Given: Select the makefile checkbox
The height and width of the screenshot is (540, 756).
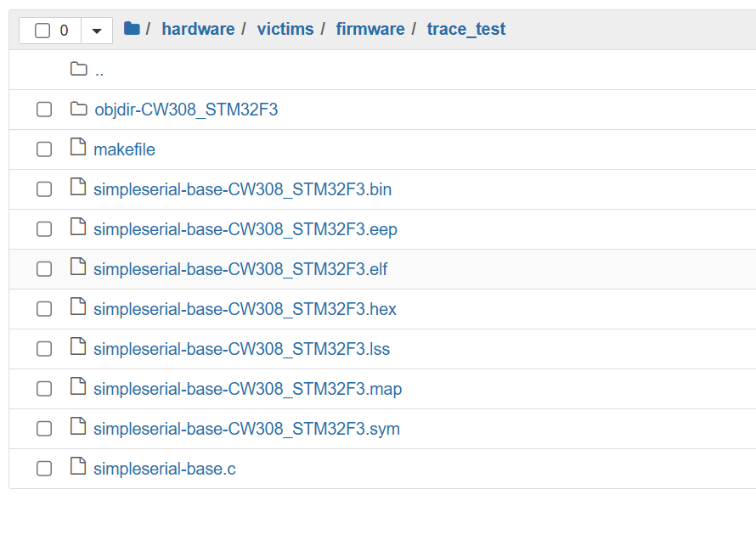Looking at the screenshot, I should coord(44,149).
